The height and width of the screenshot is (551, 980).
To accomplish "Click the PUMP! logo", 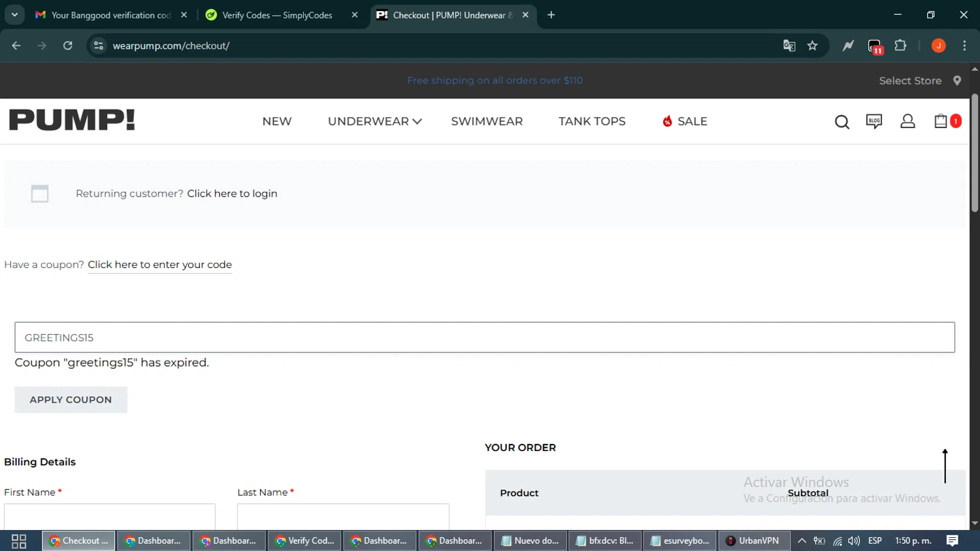I will tap(72, 120).
